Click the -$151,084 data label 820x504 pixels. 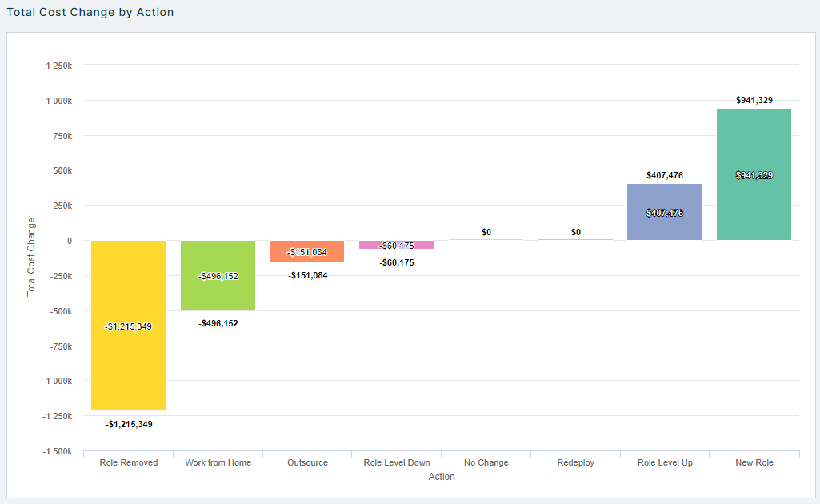[307, 275]
